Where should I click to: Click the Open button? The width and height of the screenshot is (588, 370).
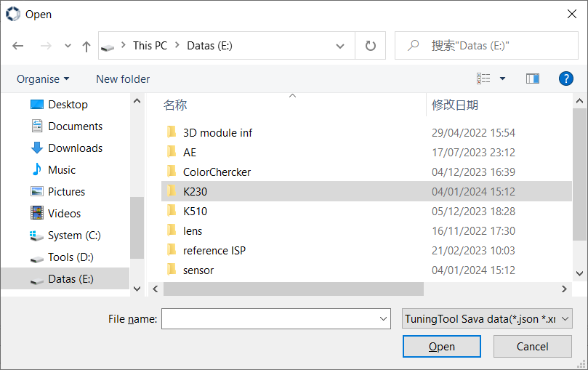coord(441,347)
